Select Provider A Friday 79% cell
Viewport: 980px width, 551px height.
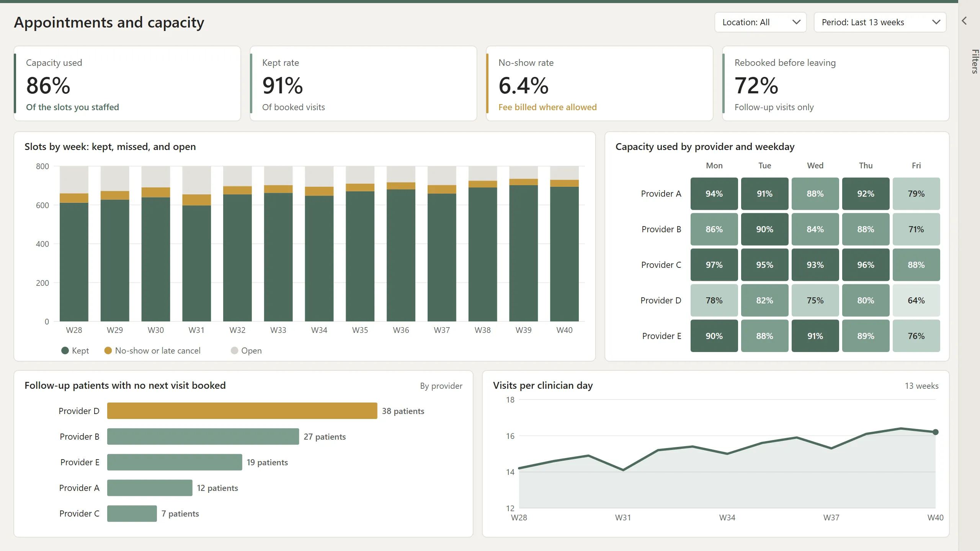pos(916,194)
